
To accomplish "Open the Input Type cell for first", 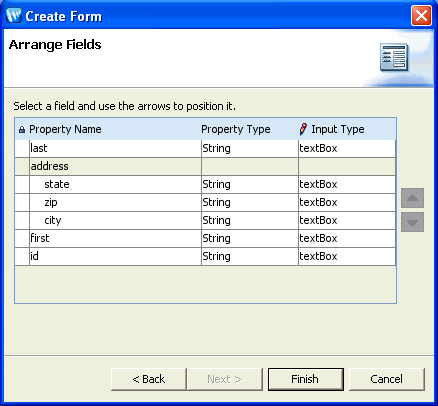I will coord(347,238).
